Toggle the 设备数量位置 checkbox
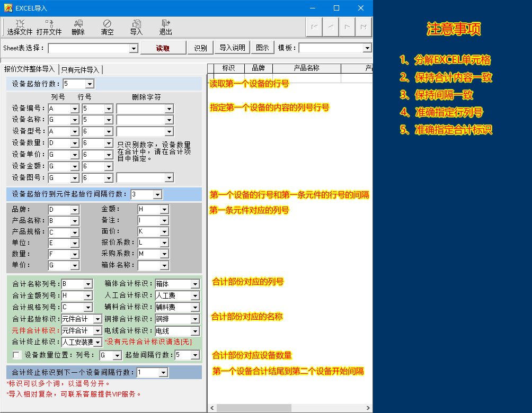532x413 pixels. (16, 355)
